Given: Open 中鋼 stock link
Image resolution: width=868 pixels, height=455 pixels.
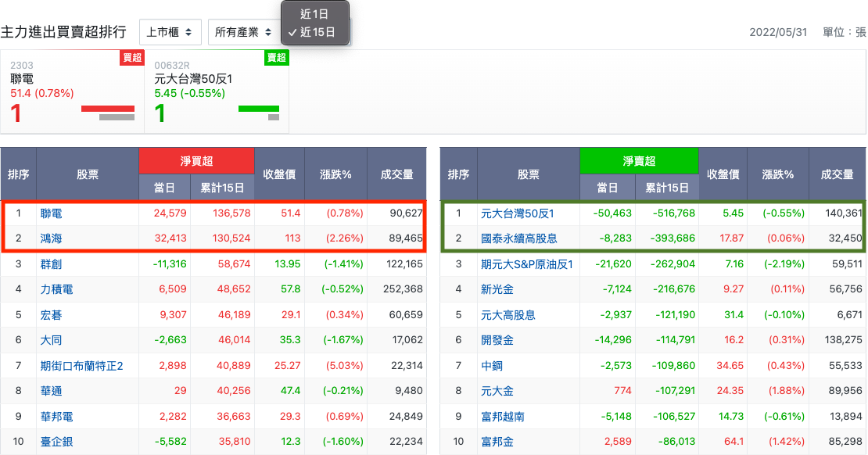Looking at the screenshot, I should 492,366.
